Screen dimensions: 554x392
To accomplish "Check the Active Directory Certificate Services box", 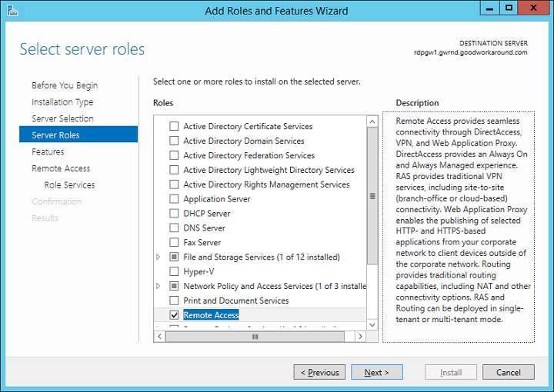I will point(174,127).
